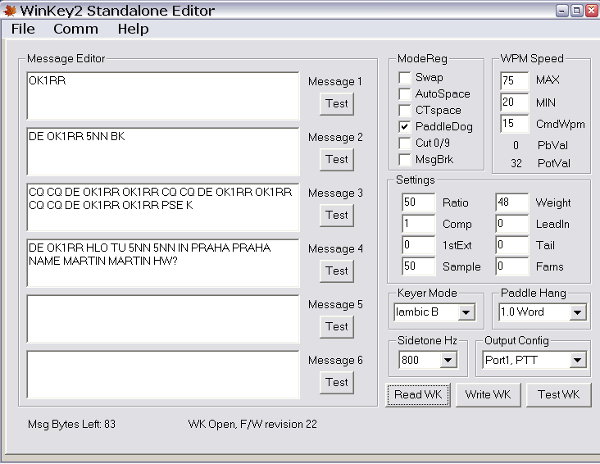The height and width of the screenshot is (464, 600).
Task: Open the Output Config Port1, PTT dropdown
Action: tap(577, 360)
